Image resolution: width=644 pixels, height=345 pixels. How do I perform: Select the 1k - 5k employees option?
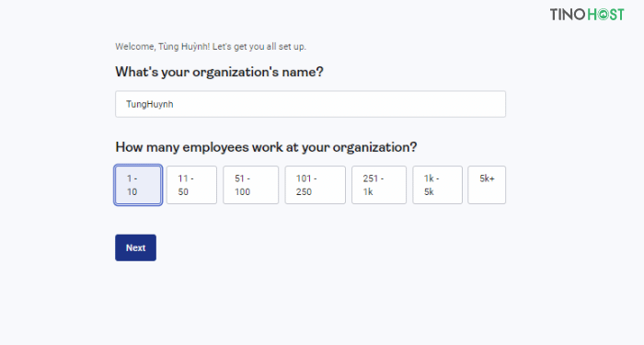pos(437,185)
